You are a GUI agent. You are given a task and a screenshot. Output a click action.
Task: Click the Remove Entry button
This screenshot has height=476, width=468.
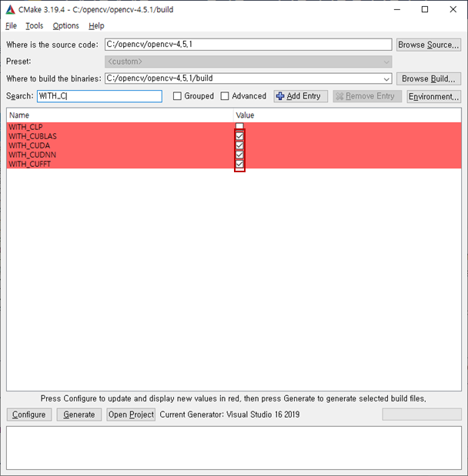coord(367,96)
